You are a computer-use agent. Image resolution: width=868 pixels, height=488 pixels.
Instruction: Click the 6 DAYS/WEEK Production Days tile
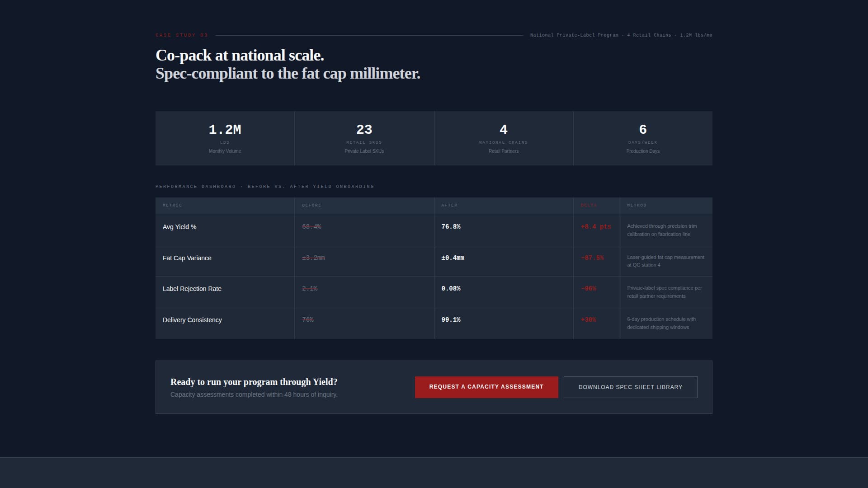click(642, 138)
